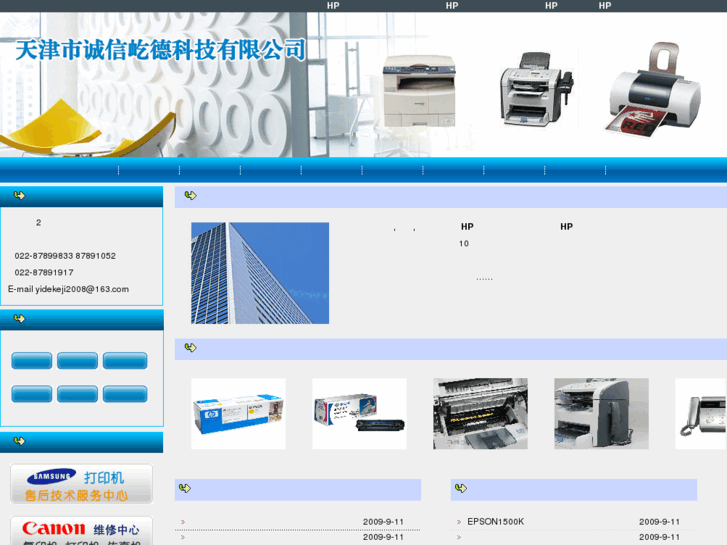Click the 2009-9-11 date beside EPSON1500K

point(659,522)
